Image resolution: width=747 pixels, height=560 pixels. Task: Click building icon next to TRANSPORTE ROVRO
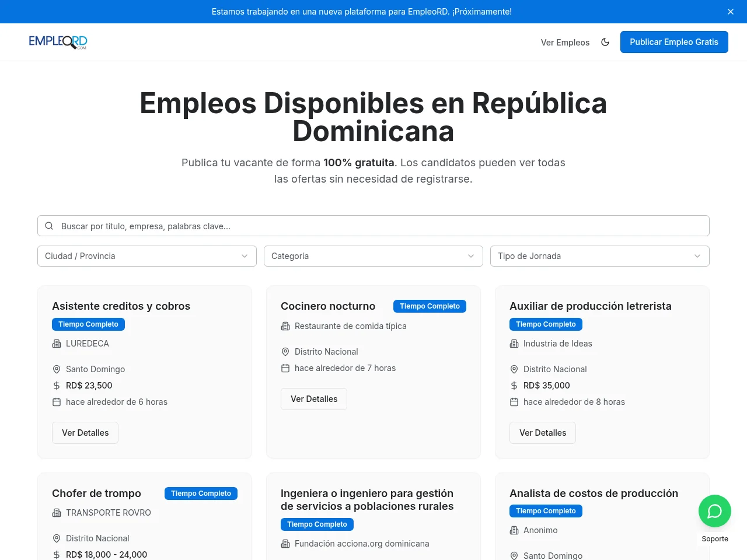(57, 513)
